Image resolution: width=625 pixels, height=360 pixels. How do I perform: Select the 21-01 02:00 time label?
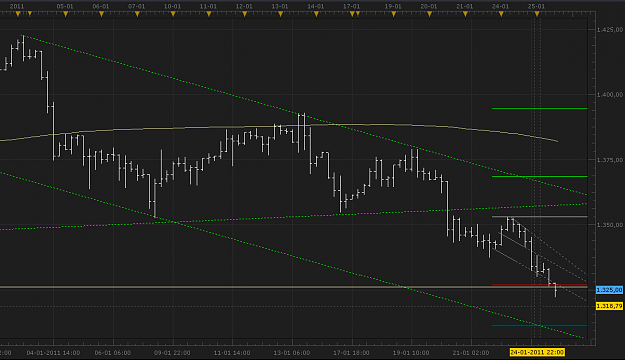click(x=471, y=353)
